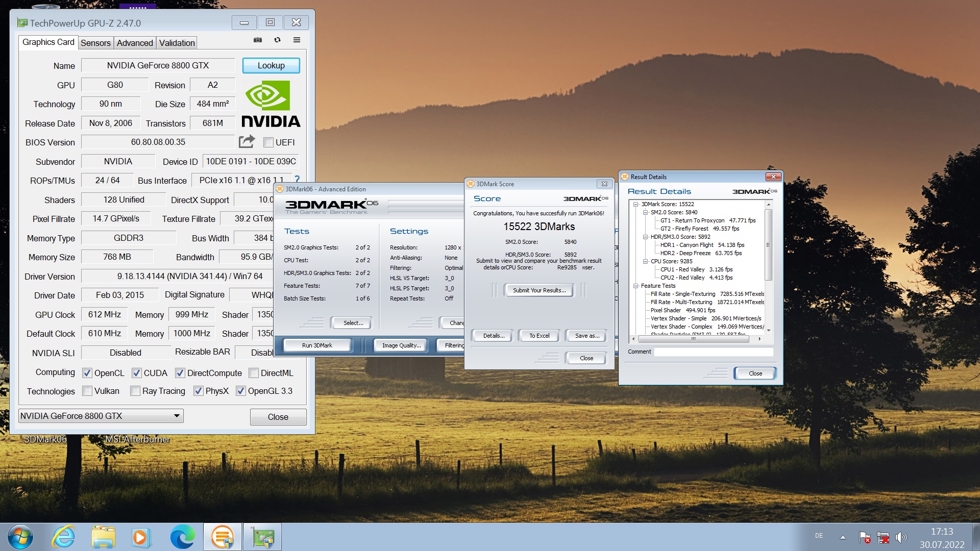The image size is (980, 551).
Task: Toggle the UEFI checkbox
Action: point(268,142)
